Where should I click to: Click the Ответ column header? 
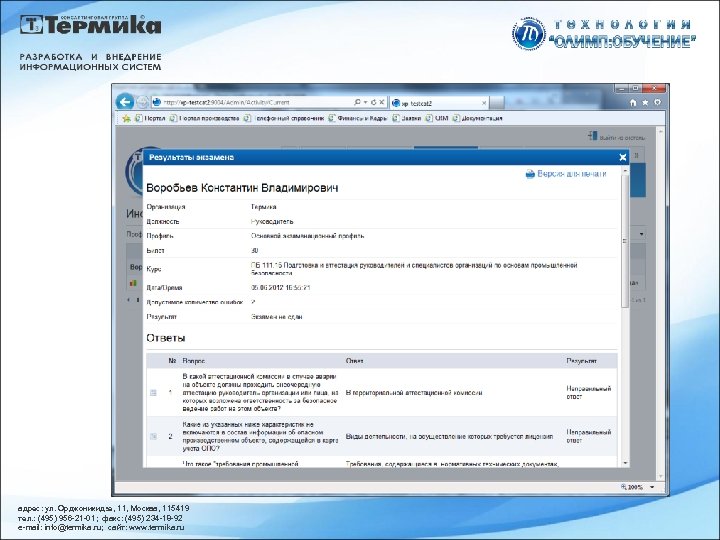click(x=354, y=361)
